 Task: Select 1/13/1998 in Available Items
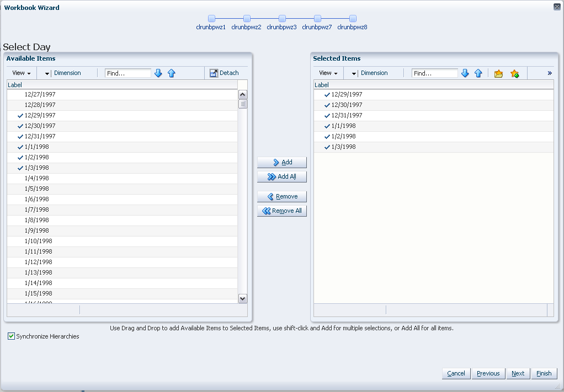pyautogui.click(x=123, y=272)
